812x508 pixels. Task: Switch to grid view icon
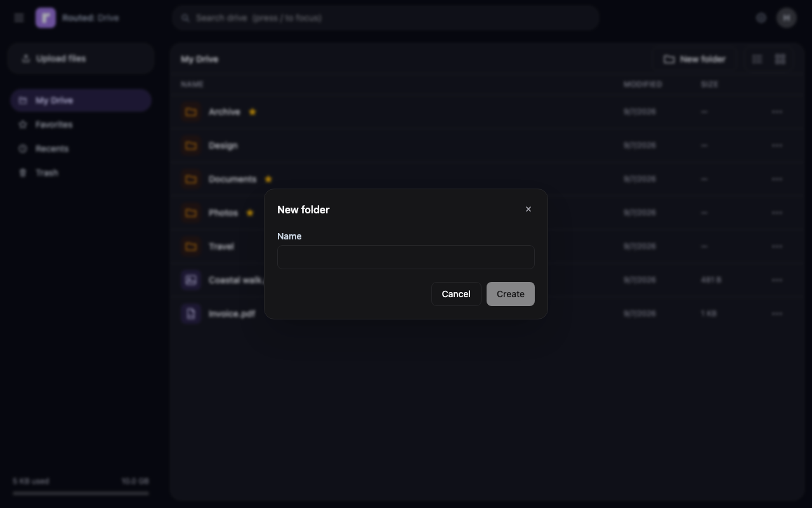[780, 59]
